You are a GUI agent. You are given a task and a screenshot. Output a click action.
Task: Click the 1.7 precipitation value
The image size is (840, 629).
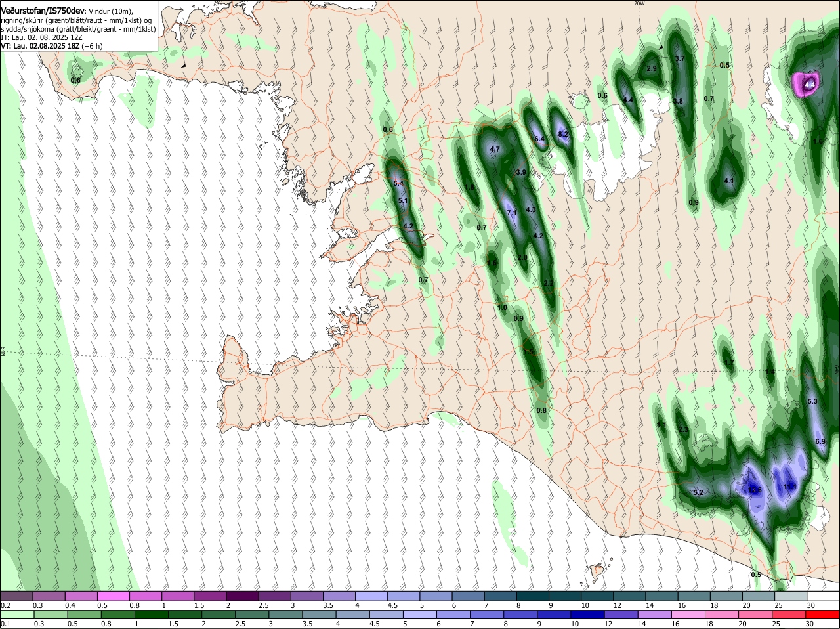point(728,362)
